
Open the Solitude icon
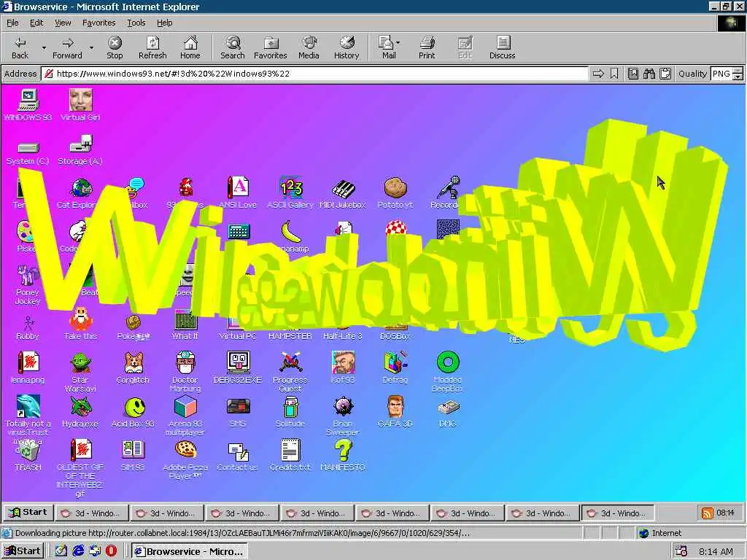pyautogui.click(x=290, y=411)
